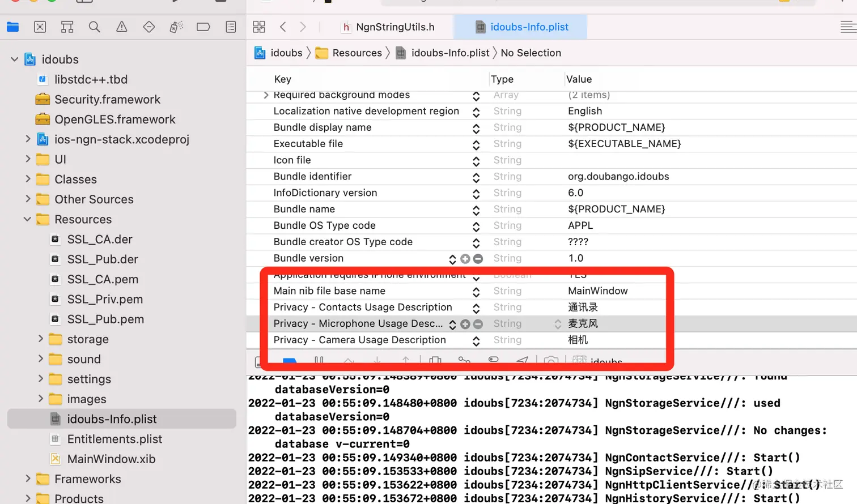The image size is (857, 504).
Task: Open the Symbol navigator
Action: click(67, 27)
